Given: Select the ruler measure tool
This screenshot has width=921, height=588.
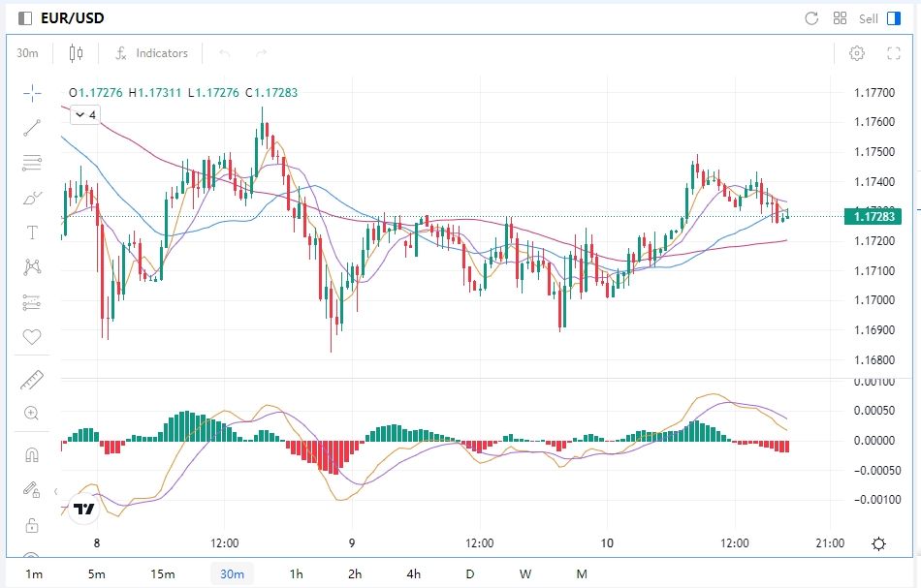Looking at the screenshot, I should pyautogui.click(x=32, y=380).
